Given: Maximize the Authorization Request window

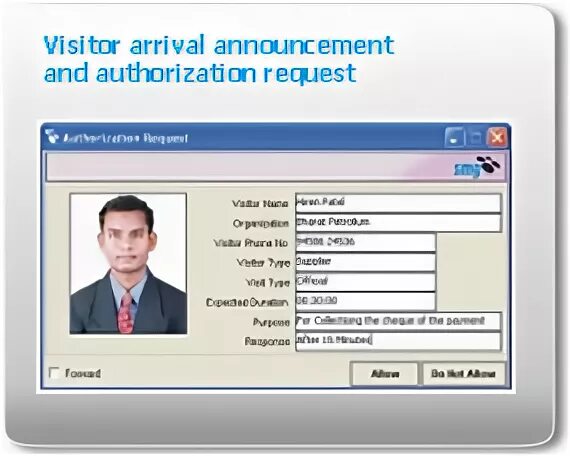Looking at the screenshot, I should click(475, 137).
